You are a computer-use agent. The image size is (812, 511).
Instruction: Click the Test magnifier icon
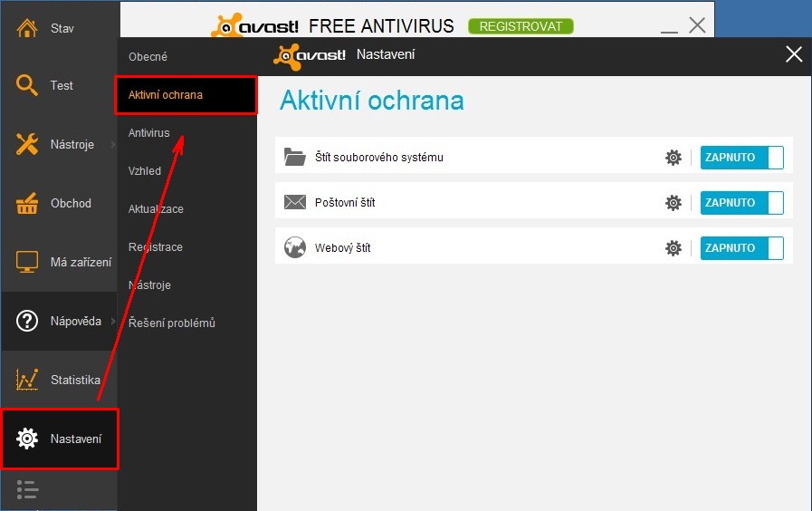point(27,85)
